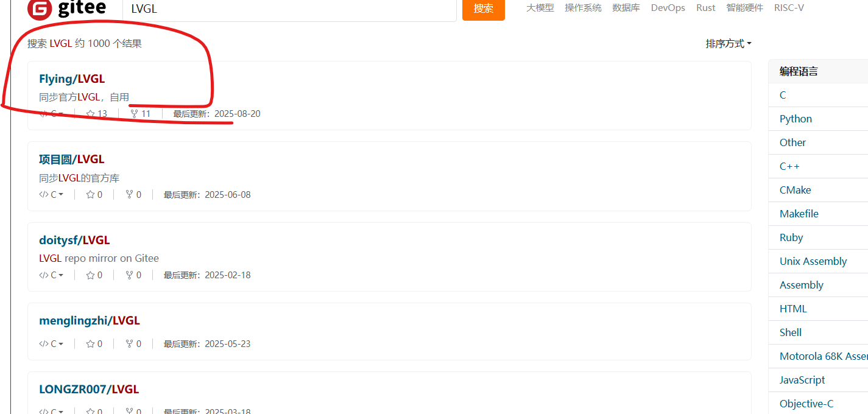
Task: Open the 大模型 topic link
Action: pyautogui.click(x=540, y=8)
